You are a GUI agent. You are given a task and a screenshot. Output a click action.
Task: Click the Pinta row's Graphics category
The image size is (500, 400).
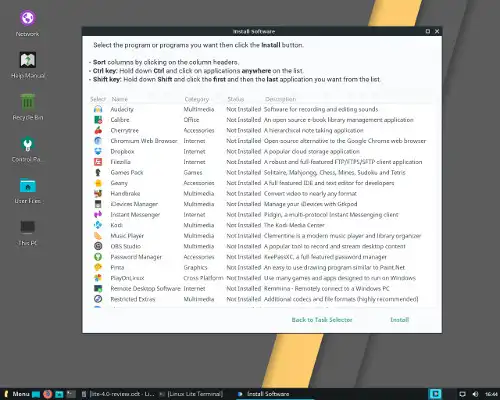click(195, 267)
